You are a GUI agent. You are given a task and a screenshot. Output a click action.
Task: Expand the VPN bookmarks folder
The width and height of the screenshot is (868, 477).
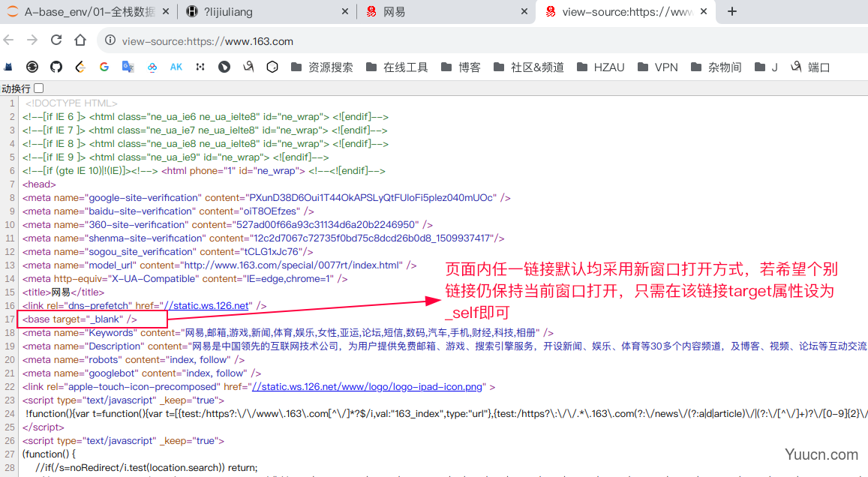tap(657, 67)
